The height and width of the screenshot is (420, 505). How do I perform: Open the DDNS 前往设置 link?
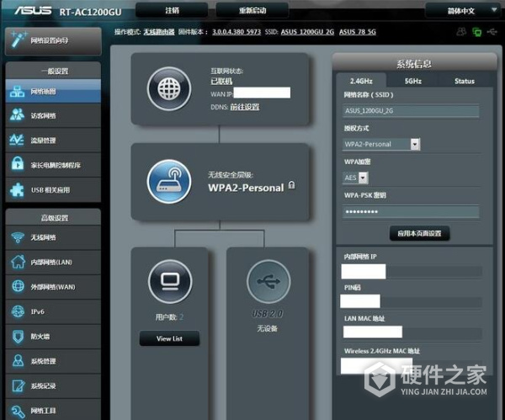245,107
